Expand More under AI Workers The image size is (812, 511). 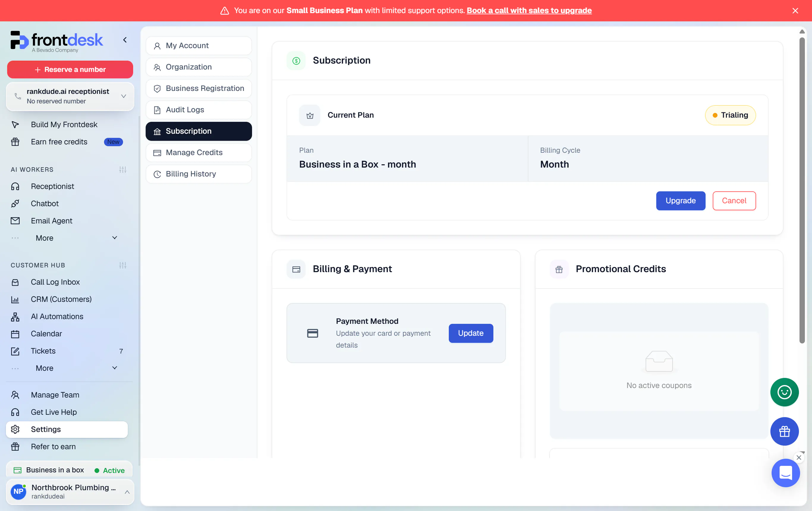[70, 238]
